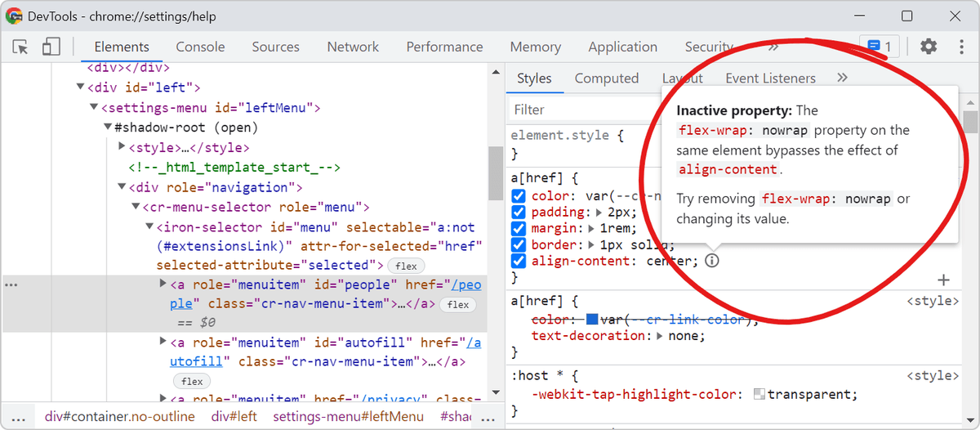980x430 pixels.
Task: Show more sidebar tabs chevron
Action: [842, 78]
